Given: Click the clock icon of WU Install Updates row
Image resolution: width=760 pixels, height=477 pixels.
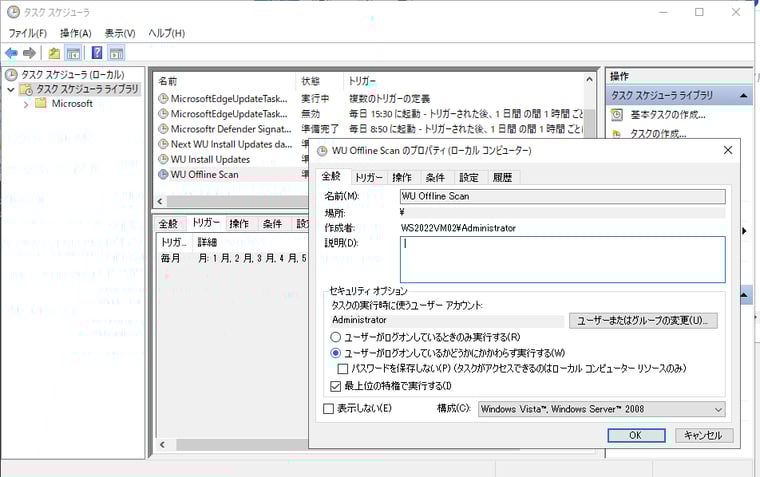Looking at the screenshot, I should coord(163,159).
